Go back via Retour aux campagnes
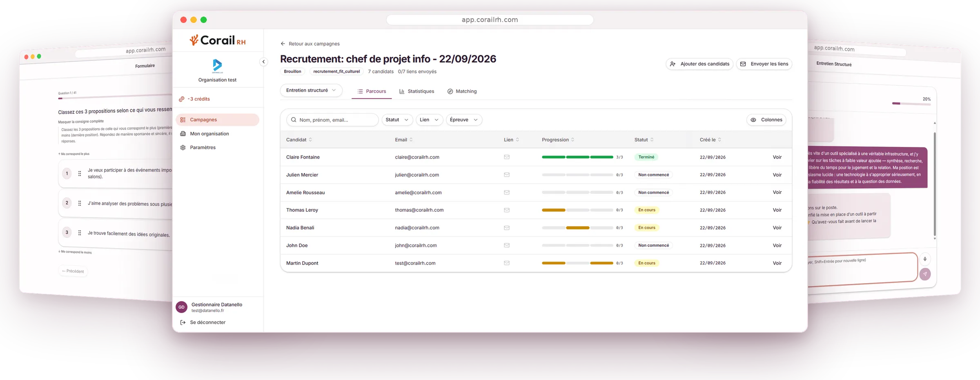This screenshot has height=380, width=980. pos(310,44)
